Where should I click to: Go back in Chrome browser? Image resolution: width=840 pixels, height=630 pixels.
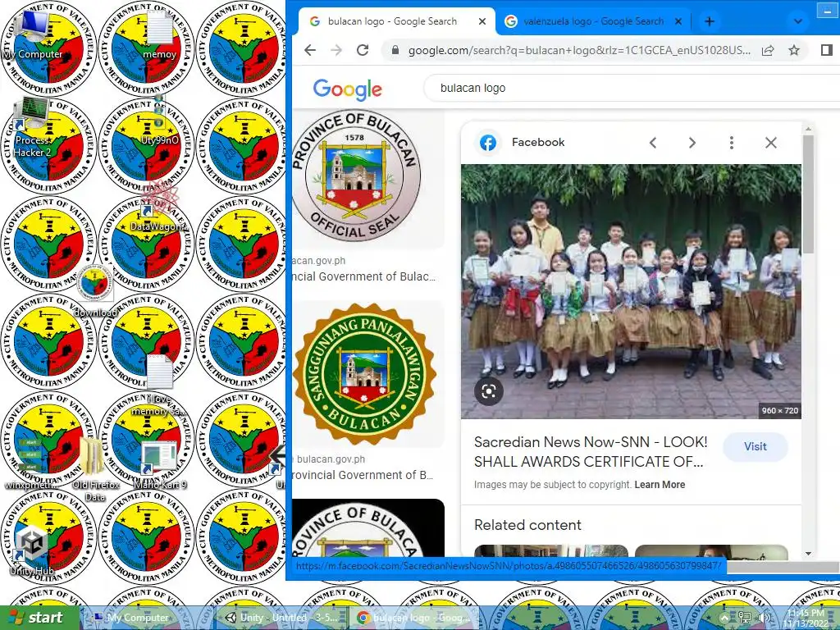(x=310, y=50)
